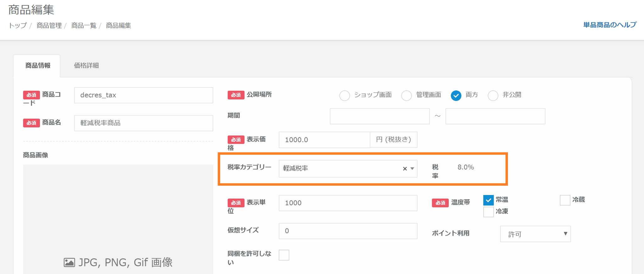Expand the tax category dropdown arrow
This screenshot has height=274, width=644.
(412, 169)
